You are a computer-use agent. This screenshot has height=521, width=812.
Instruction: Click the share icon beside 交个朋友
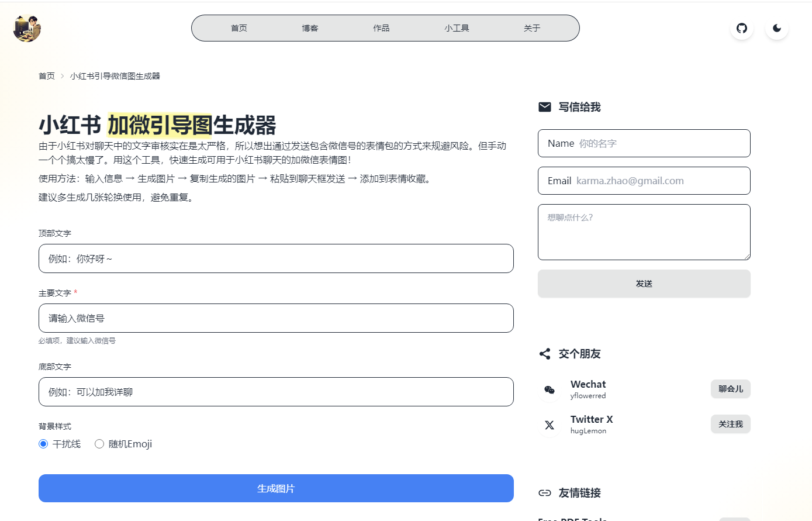coord(545,354)
